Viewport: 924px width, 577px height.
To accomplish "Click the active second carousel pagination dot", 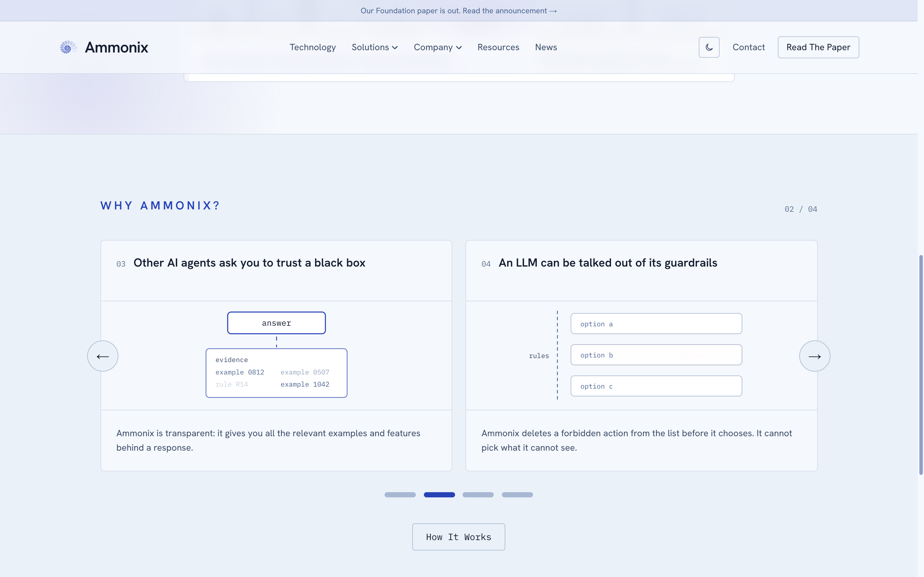I will 439,494.
